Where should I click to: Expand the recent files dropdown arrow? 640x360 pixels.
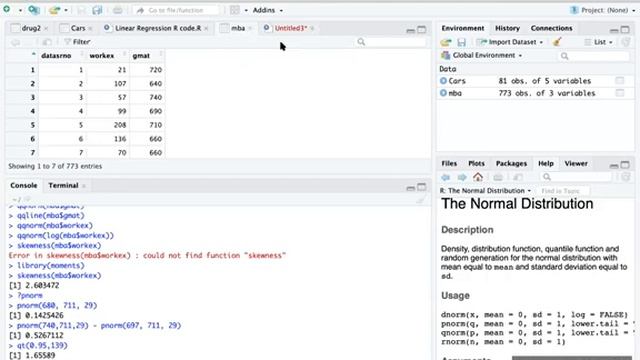pos(66,10)
